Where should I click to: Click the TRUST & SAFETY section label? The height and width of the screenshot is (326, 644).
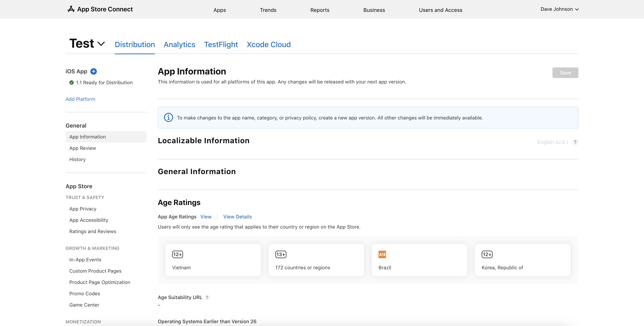[85, 197]
